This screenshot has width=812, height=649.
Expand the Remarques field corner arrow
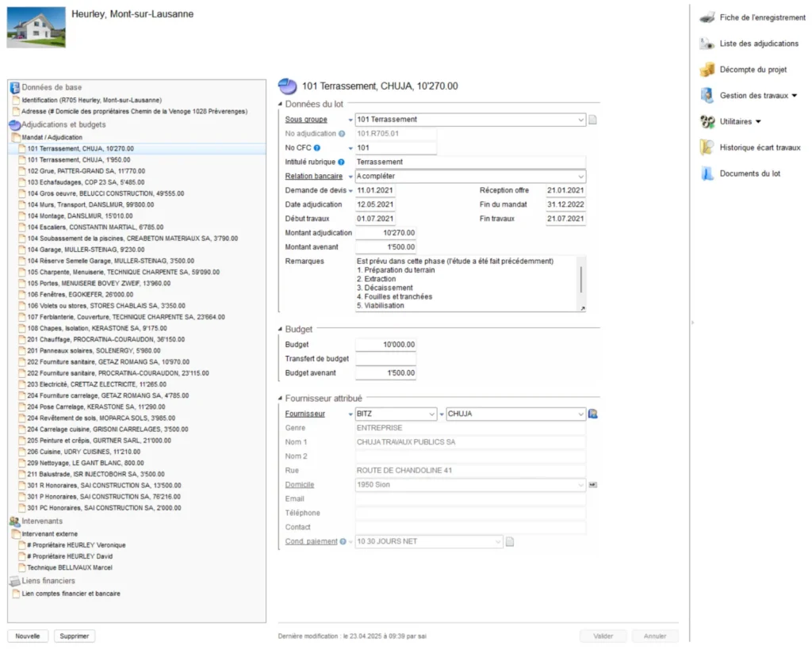click(583, 308)
